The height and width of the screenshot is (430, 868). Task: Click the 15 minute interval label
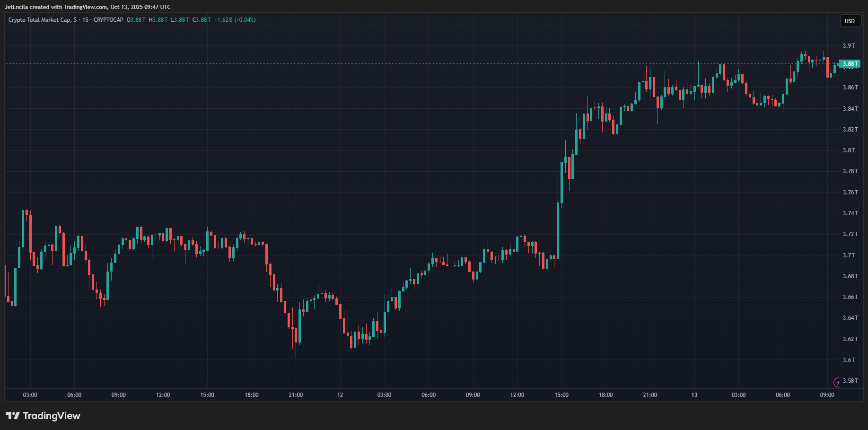(85, 20)
